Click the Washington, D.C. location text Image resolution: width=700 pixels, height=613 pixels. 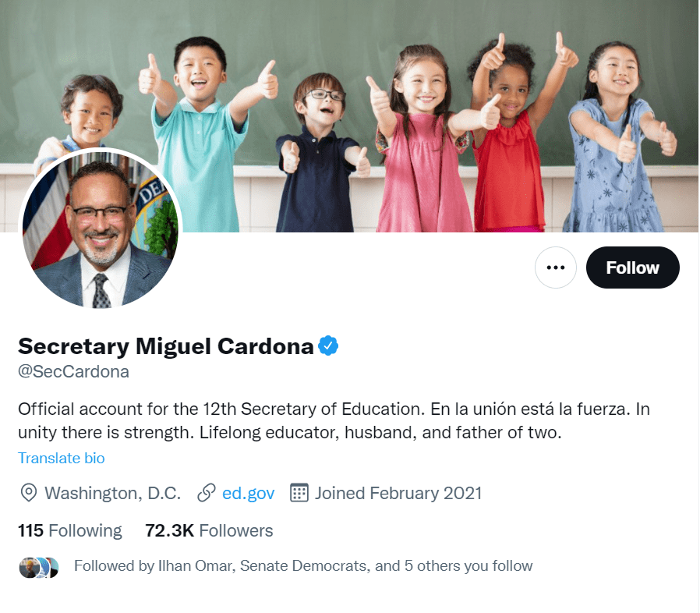click(x=112, y=493)
